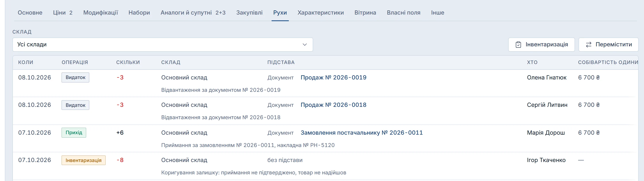
Task: Open the Основне tab
Action: [30, 13]
